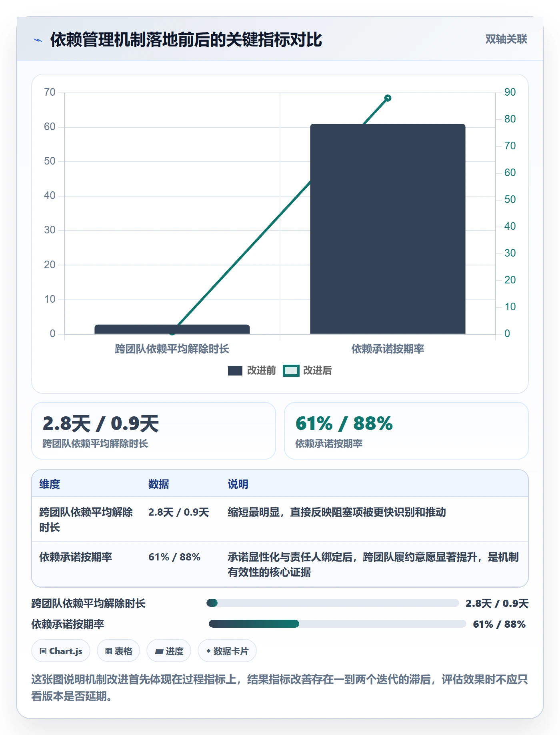Click the 依赖承诺按期率 label left of the progress bar
560x735 pixels.
(x=68, y=624)
